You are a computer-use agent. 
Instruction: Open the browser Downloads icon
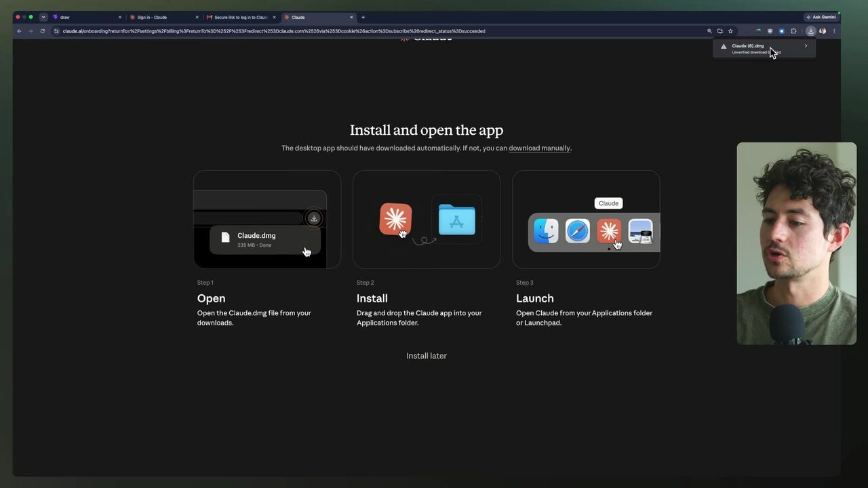[x=810, y=31]
